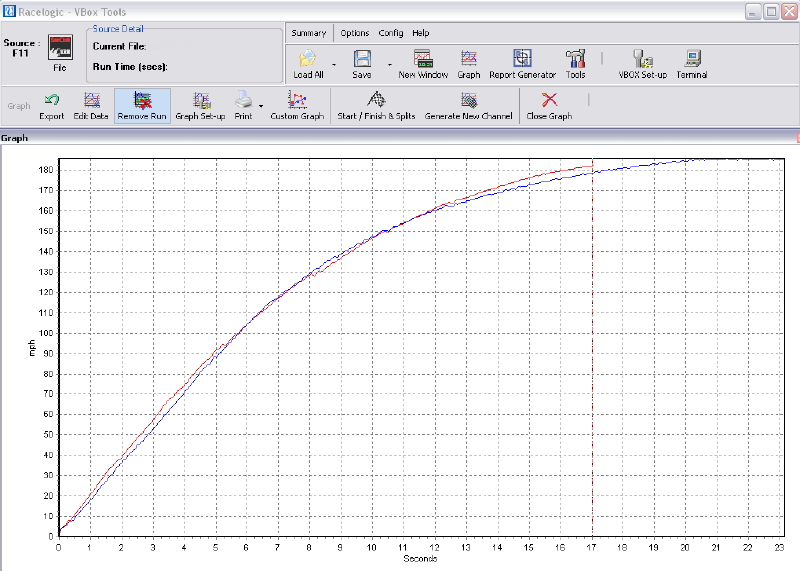Expand the Print dropdown arrow
Viewport: 800px width, 571px height.
tap(260, 104)
